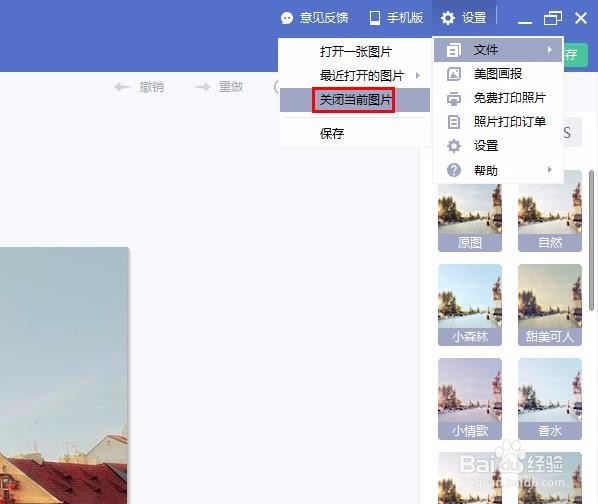Image resolution: width=598 pixels, height=504 pixels.
Task: Choose 打开一张图片 from the menu
Action: [x=355, y=51]
